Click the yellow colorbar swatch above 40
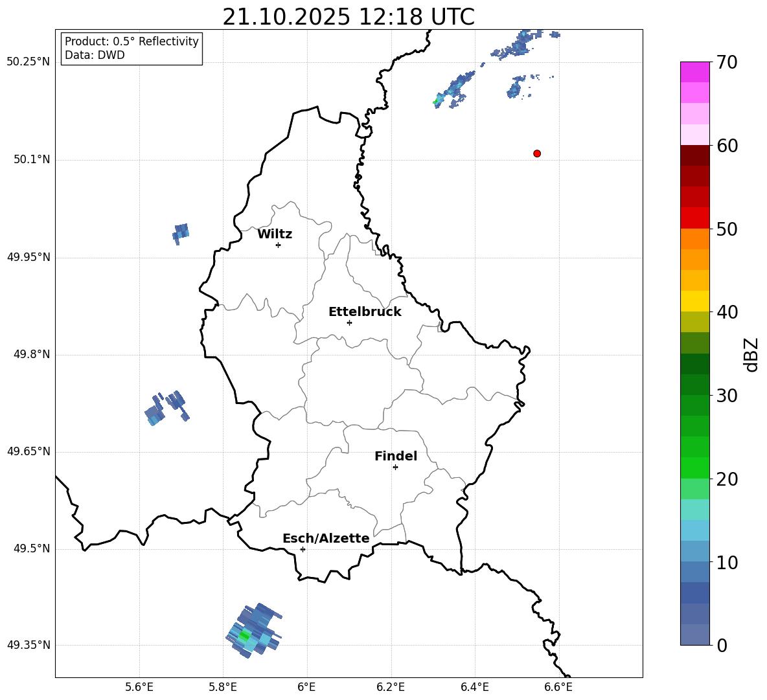Image resolution: width=767 pixels, height=700 pixels. pos(695,301)
